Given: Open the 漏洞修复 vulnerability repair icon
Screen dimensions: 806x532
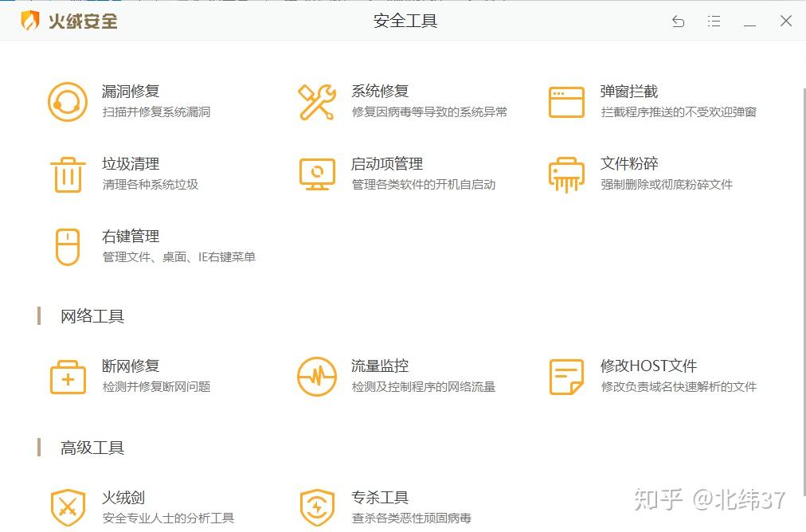Looking at the screenshot, I should pos(68,102).
